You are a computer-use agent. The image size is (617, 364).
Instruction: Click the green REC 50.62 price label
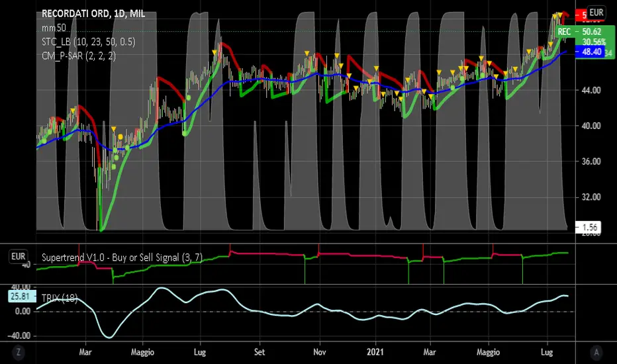(x=574, y=31)
